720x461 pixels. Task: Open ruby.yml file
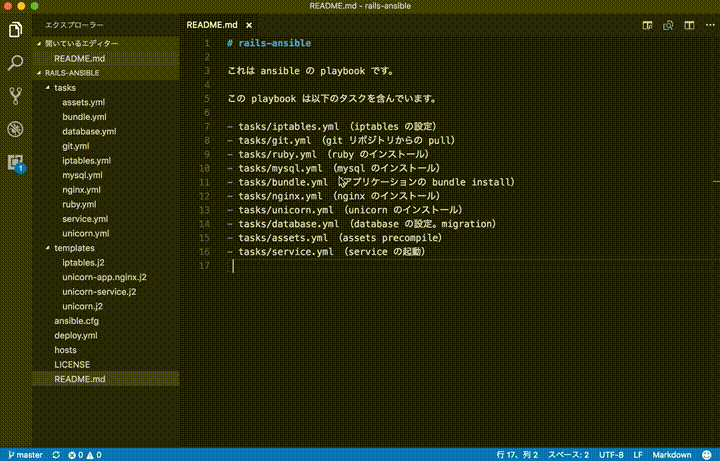(79, 204)
